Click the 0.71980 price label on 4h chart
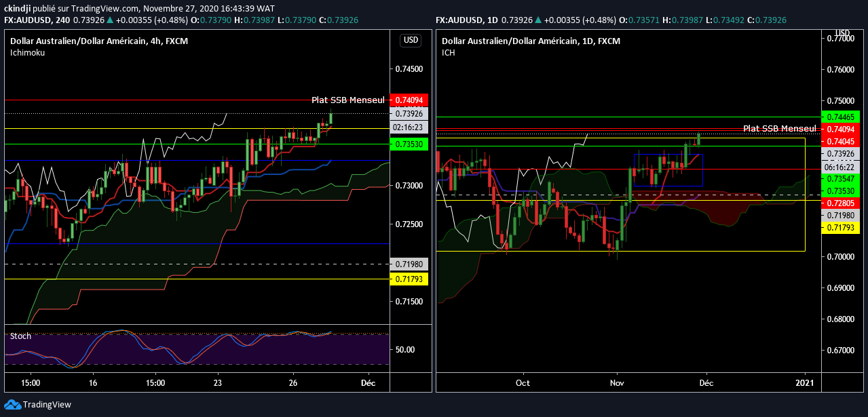 (x=409, y=264)
